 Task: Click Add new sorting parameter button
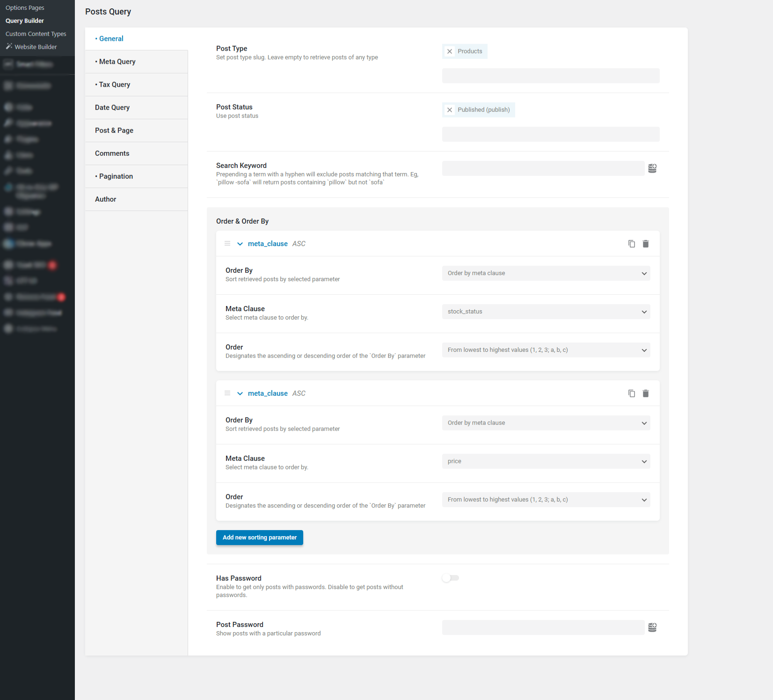tap(259, 538)
